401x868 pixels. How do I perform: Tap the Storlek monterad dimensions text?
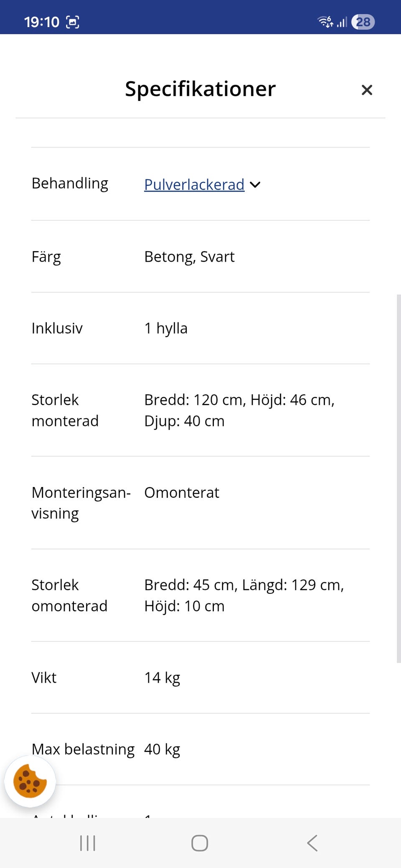point(239,410)
